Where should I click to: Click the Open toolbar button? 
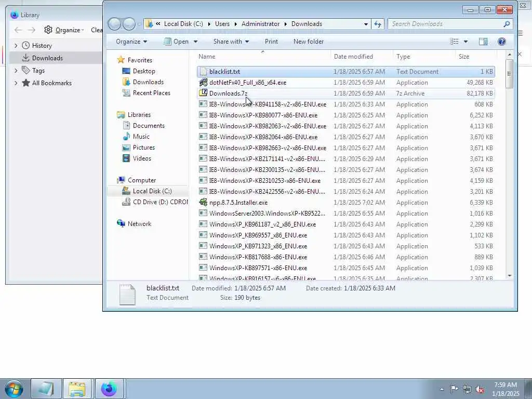tap(176, 42)
